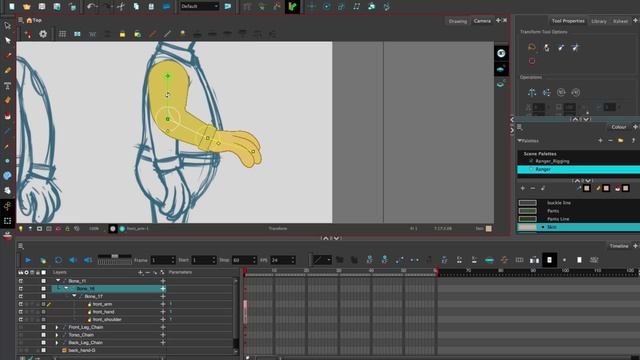Switch to the Drawing view tab
The image size is (640, 360).
point(458,21)
